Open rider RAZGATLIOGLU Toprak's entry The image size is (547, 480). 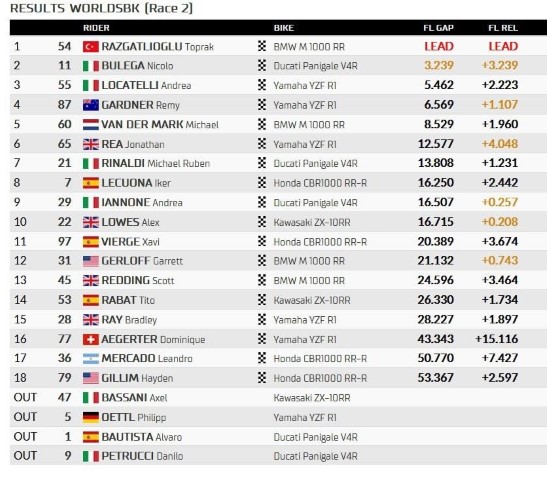pos(157,47)
